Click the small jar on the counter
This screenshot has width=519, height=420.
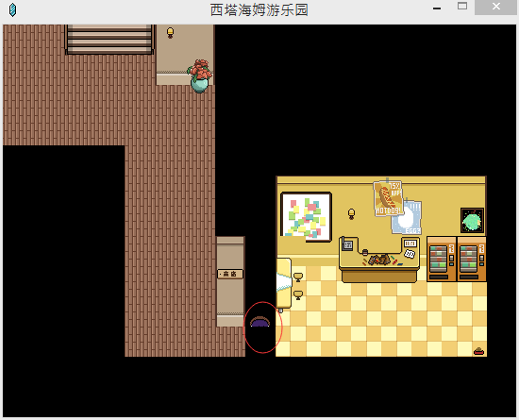[x=365, y=252]
